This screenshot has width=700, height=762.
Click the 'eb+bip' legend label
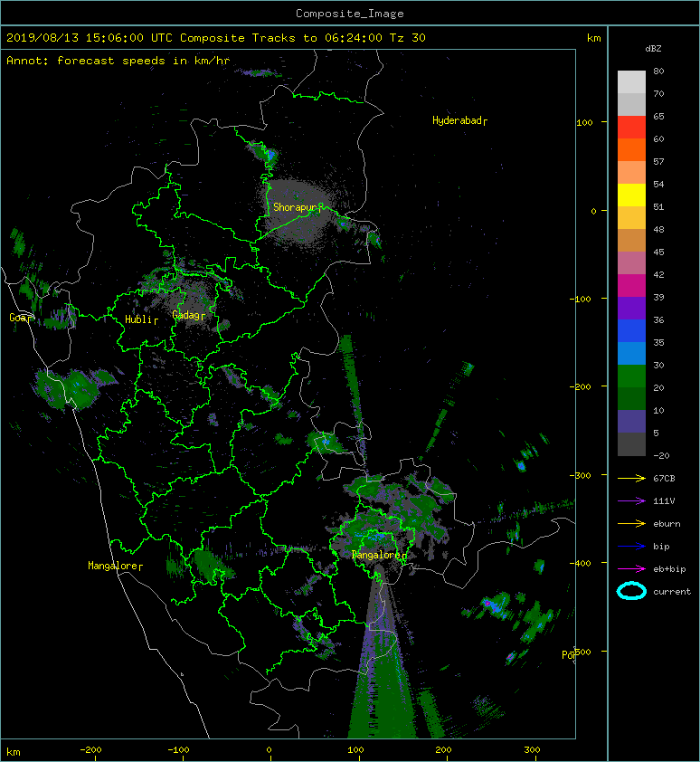pos(669,569)
